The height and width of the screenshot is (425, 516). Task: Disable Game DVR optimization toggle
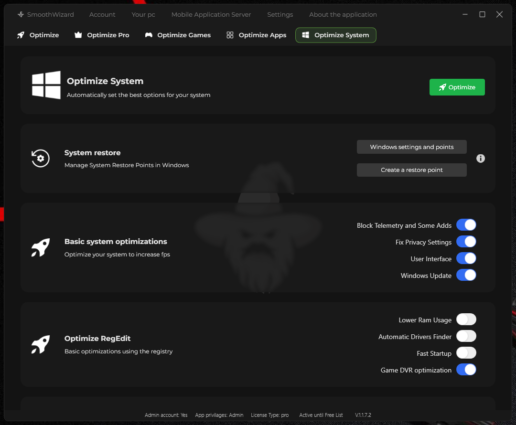[x=466, y=370]
